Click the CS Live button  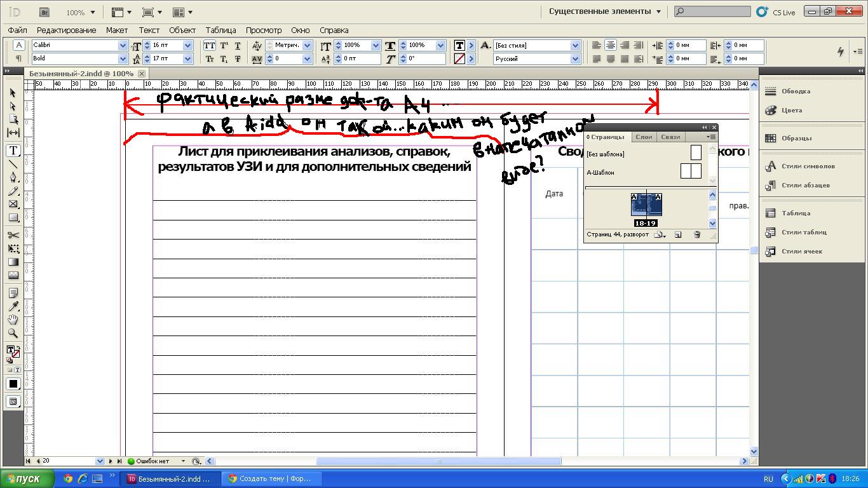tap(776, 12)
